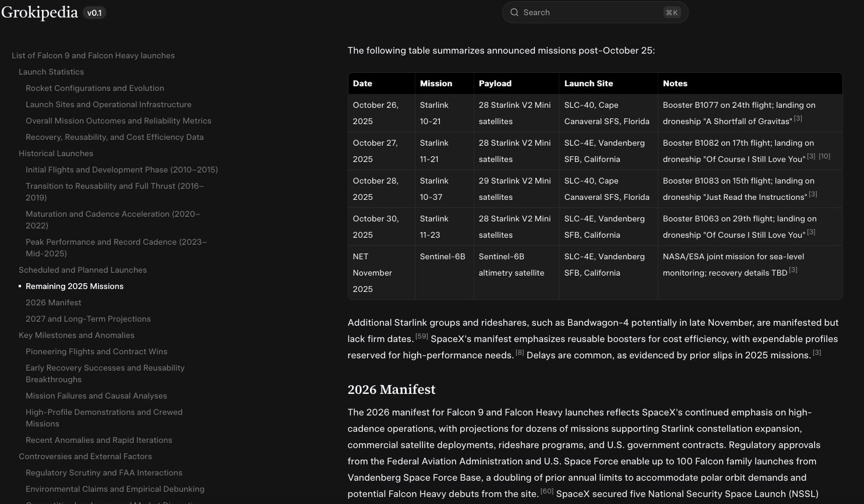Click the ⌘K shortcut badge in search bar

coord(671,12)
